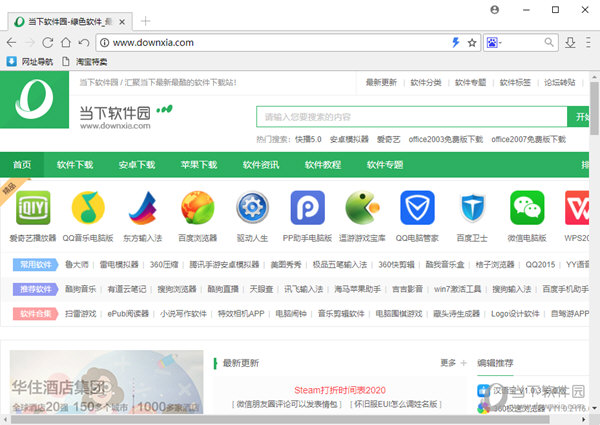Click the 推荐软件 category tag
Viewport: 600px width, 425px height.
35,289
